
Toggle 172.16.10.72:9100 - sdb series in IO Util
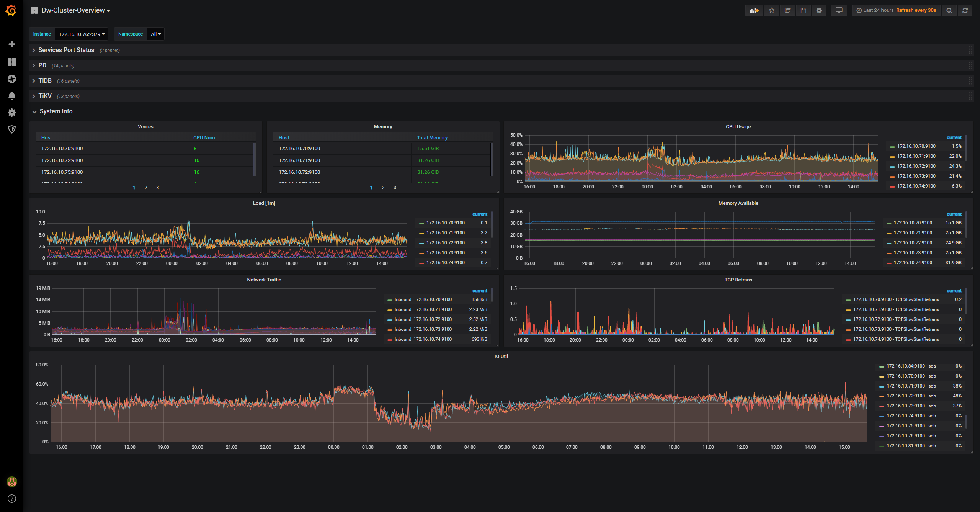tap(911, 396)
